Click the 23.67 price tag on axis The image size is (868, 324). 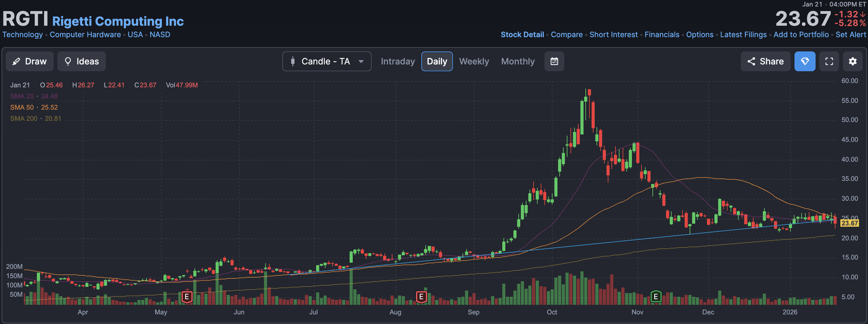(x=849, y=223)
